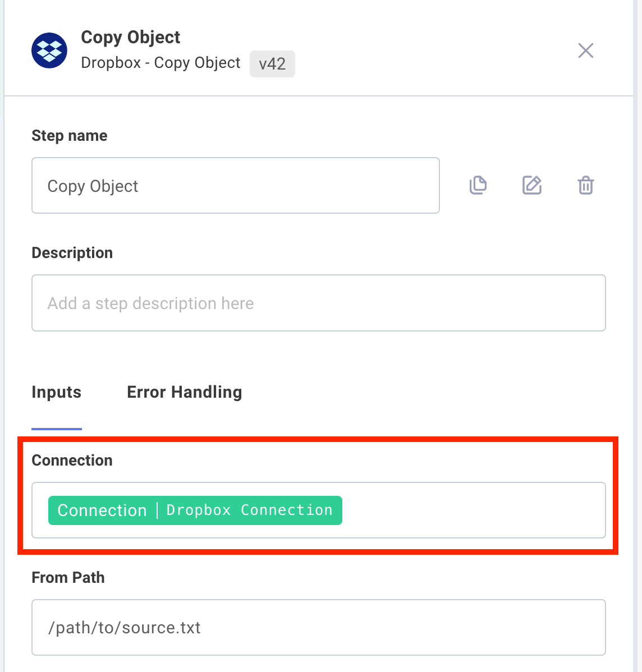This screenshot has height=672, width=642.
Task: Select the copy step icon
Action: coord(478,185)
